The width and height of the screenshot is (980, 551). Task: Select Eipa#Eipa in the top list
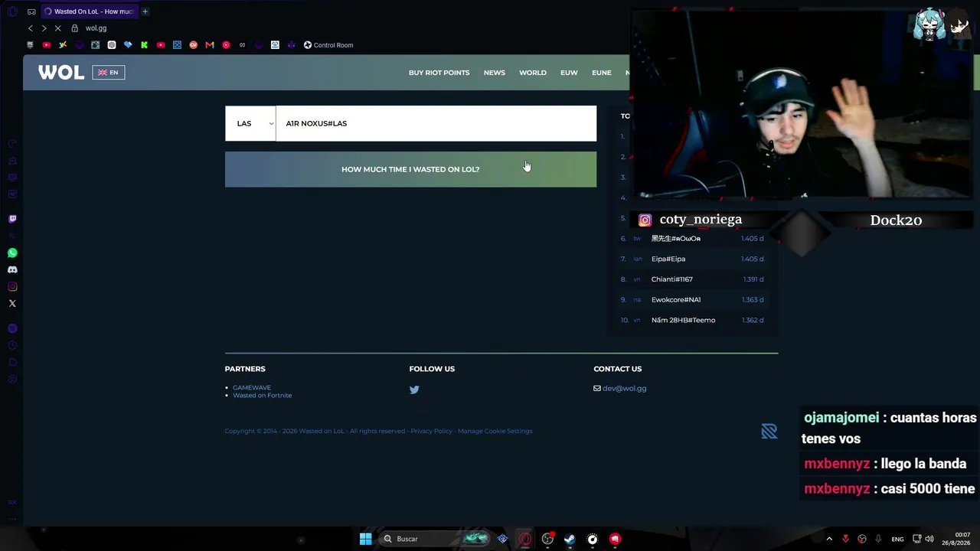pyautogui.click(x=668, y=259)
